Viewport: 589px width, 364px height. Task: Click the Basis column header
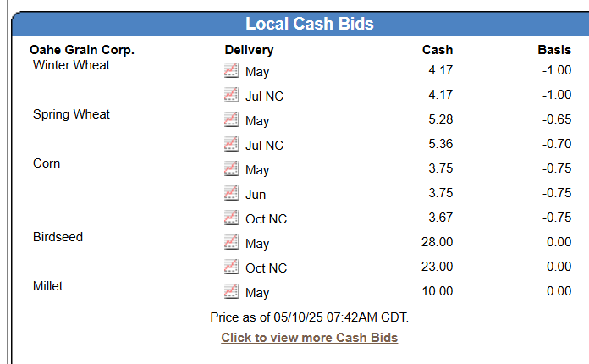pyautogui.click(x=554, y=50)
